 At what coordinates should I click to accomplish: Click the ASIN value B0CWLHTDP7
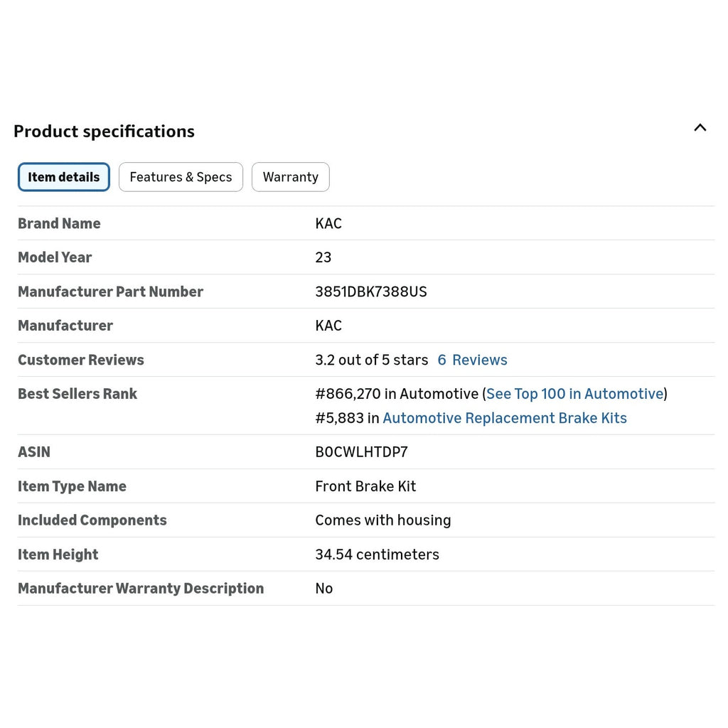pos(361,451)
